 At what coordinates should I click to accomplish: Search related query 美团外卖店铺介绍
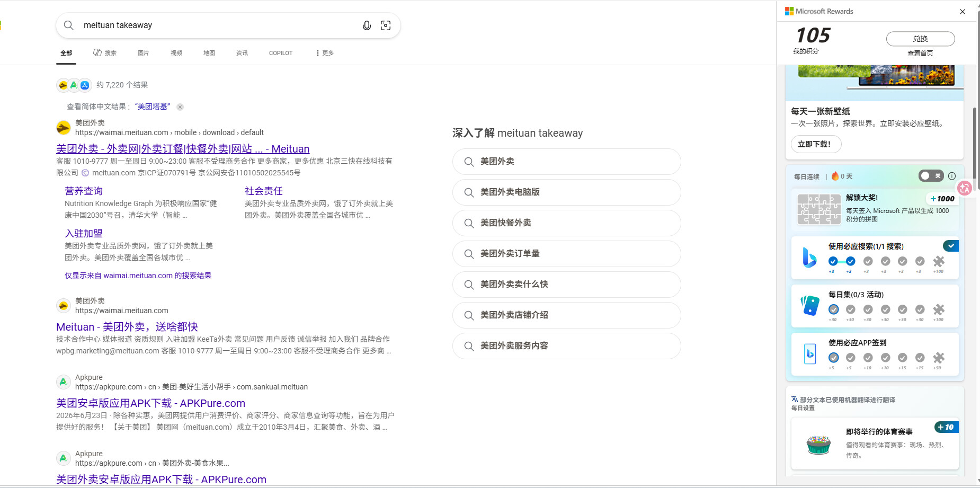566,315
